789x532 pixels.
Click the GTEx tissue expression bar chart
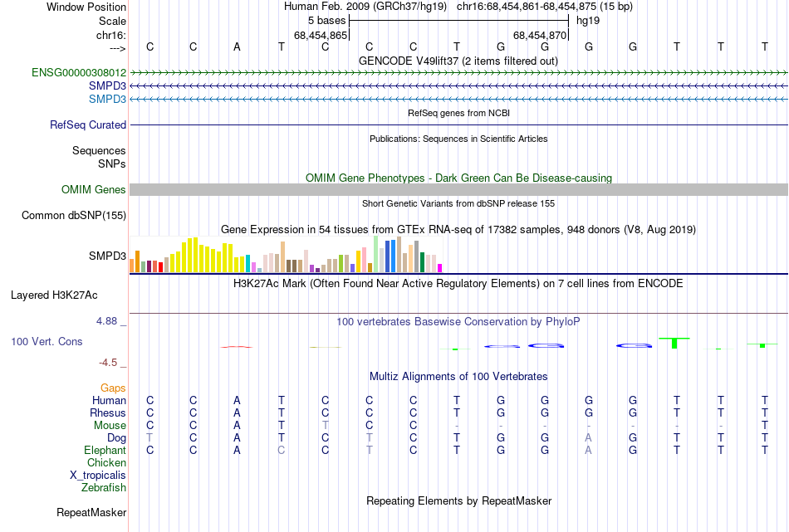[x=286, y=255]
